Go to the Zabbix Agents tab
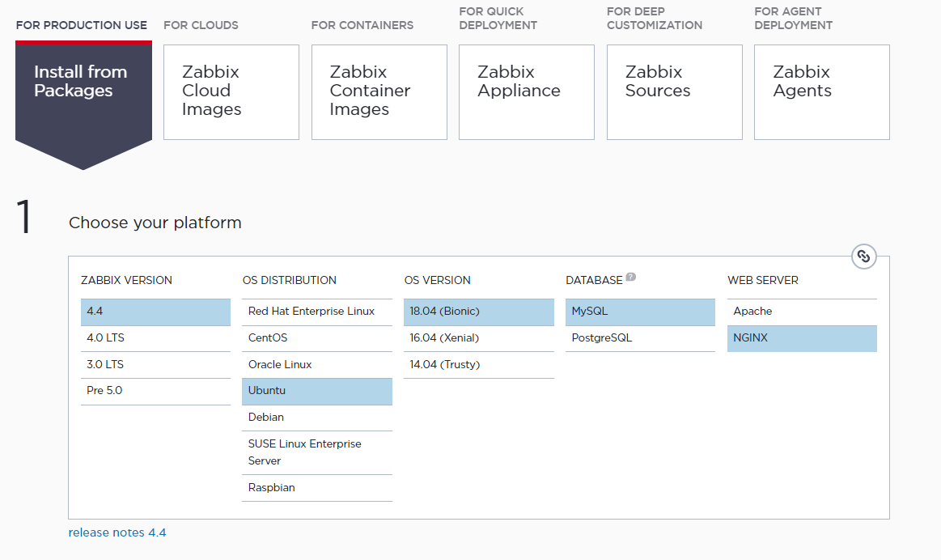The width and height of the screenshot is (941, 560). pyautogui.click(x=821, y=91)
